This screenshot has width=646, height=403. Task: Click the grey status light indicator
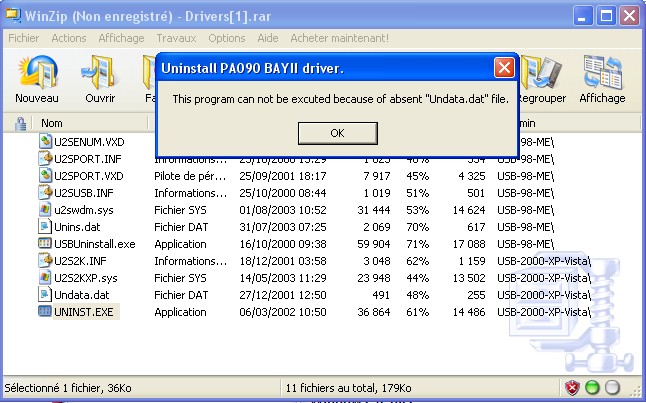[612, 387]
